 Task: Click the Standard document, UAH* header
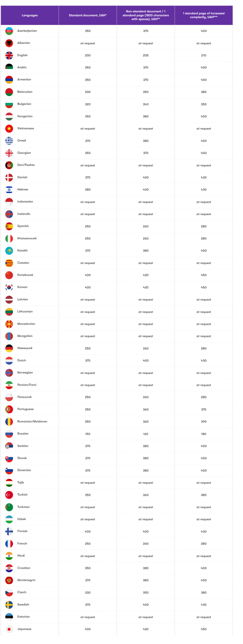click(88, 15)
